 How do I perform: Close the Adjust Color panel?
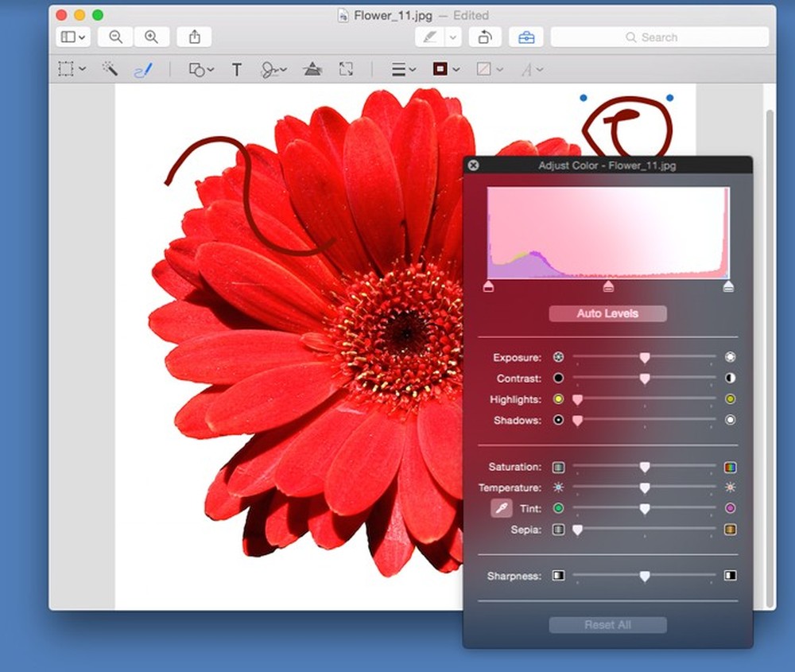[x=472, y=165]
